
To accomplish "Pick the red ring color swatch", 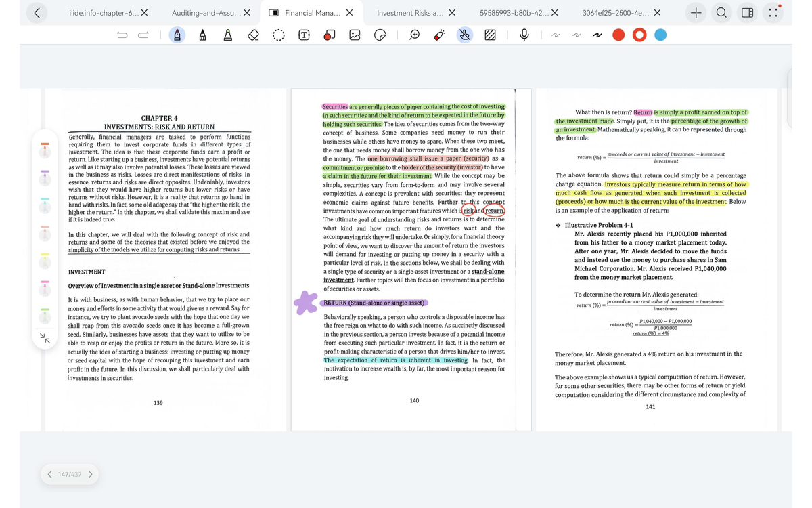I will coord(639,35).
